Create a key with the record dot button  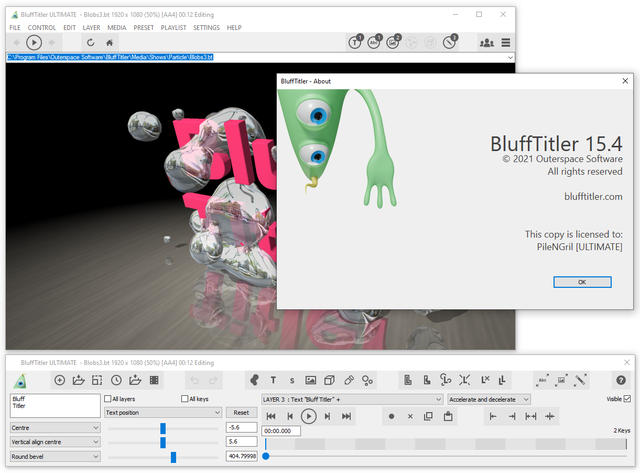tap(391, 417)
